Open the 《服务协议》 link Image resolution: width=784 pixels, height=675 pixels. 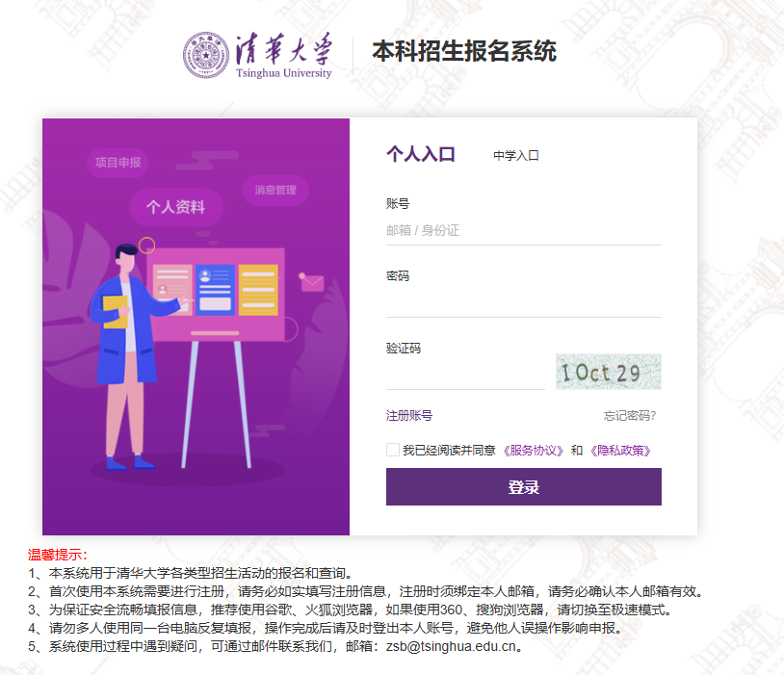point(533,451)
